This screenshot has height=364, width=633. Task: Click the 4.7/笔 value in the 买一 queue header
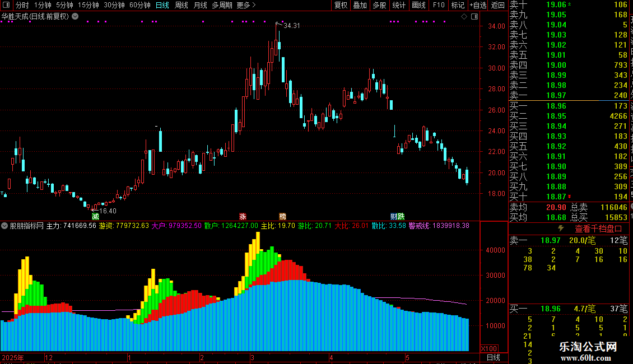point(585,309)
